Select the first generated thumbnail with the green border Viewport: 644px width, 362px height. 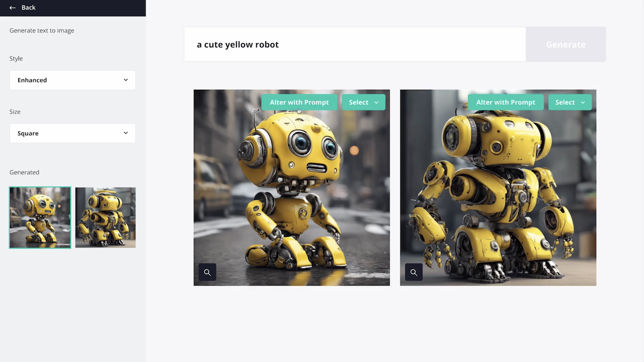(x=40, y=217)
